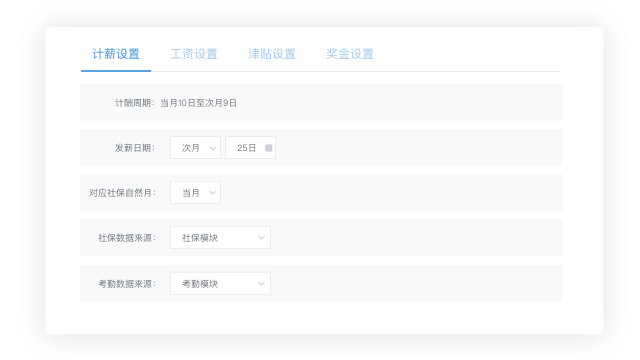Click the 25日 pay day field
Screen dimensions: 640x360
click(251, 148)
